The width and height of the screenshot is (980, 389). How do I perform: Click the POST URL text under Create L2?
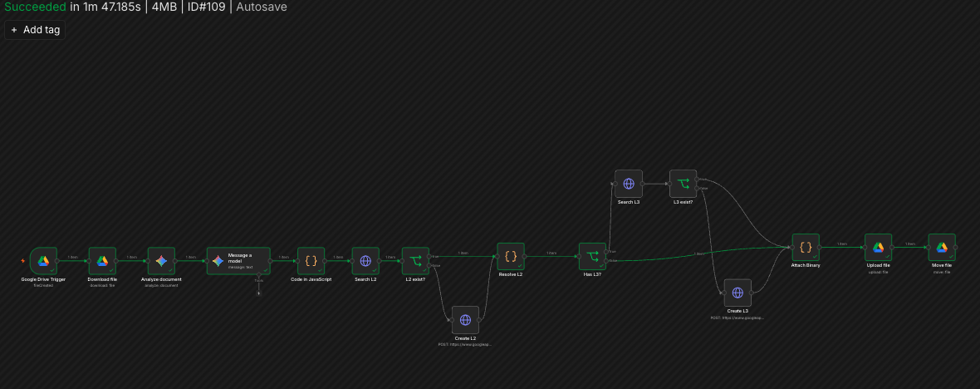tap(465, 344)
